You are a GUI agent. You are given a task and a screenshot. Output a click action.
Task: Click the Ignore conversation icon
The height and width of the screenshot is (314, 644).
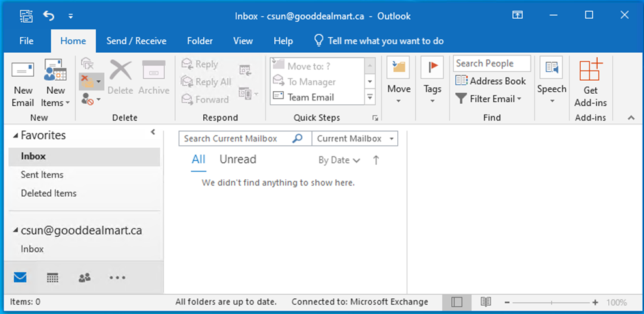click(87, 64)
